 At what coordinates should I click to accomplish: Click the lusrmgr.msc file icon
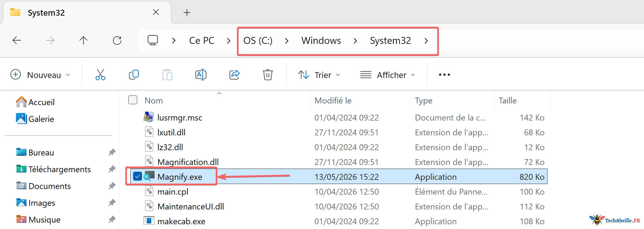[x=149, y=117]
